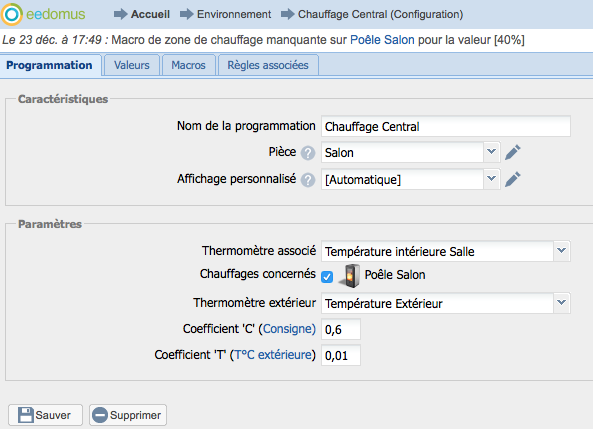Click the pencil icon beside Affichage personnalisé
593x429 pixels.
(513, 179)
